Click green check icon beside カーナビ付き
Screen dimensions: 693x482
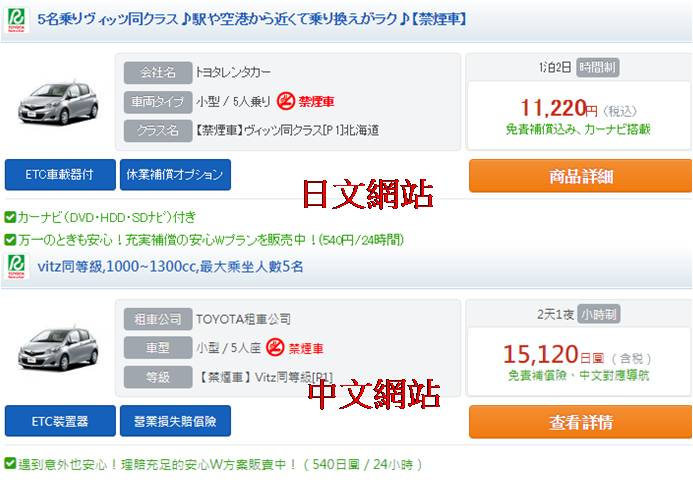pyautogui.click(x=10, y=217)
